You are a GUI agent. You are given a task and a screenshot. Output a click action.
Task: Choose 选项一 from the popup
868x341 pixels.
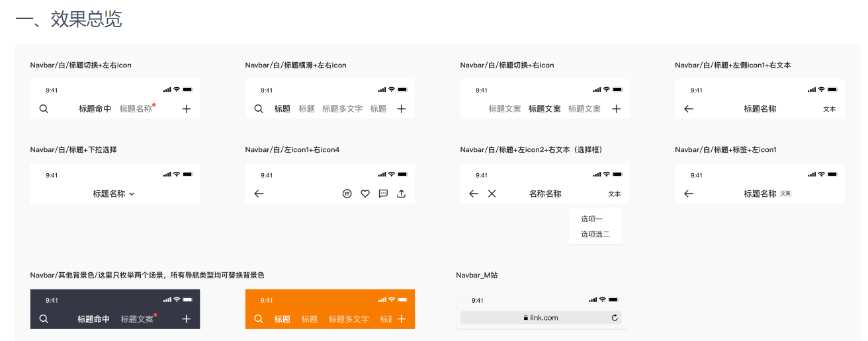coord(592,219)
